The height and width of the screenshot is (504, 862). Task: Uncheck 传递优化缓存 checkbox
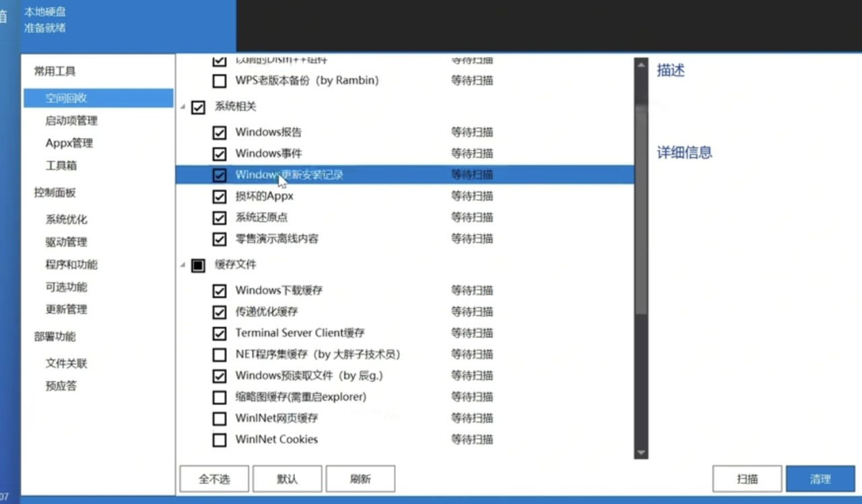click(x=220, y=312)
